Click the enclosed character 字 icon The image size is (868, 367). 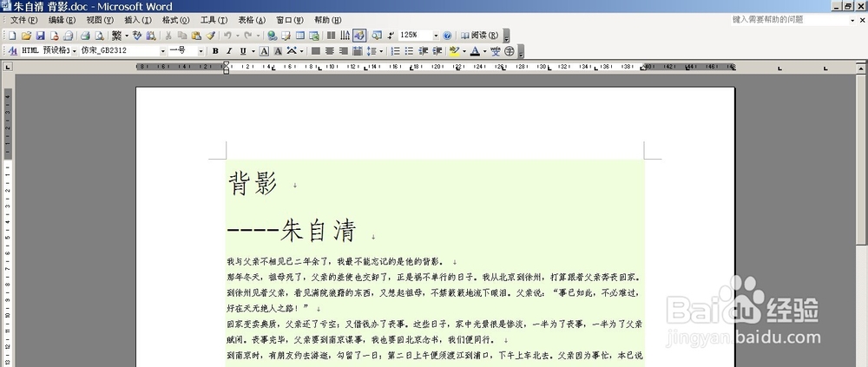pyautogui.click(x=510, y=51)
